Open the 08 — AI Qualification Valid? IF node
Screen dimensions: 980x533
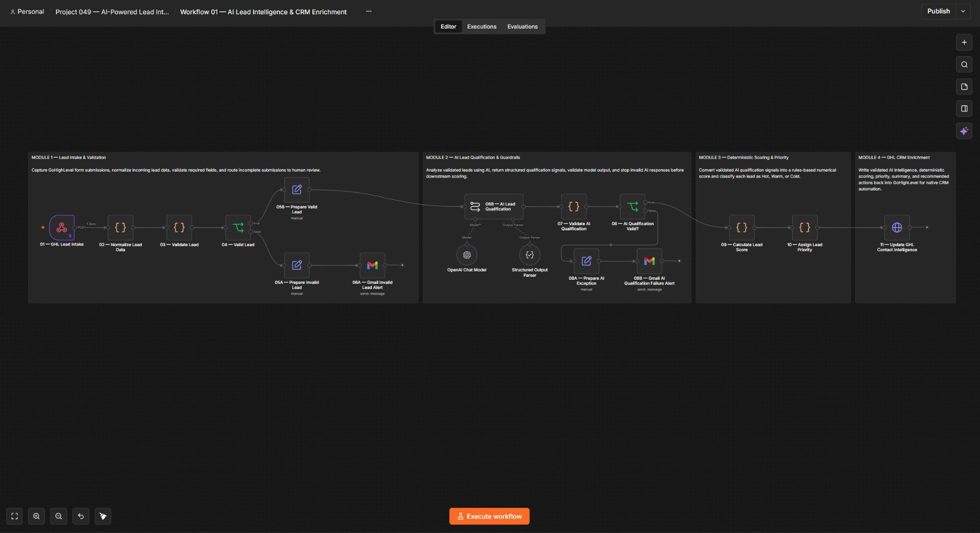pos(632,207)
